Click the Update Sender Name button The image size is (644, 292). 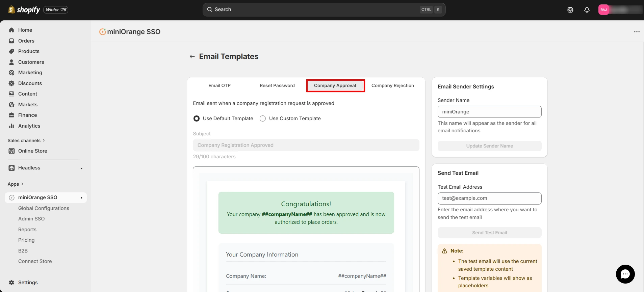click(x=490, y=146)
